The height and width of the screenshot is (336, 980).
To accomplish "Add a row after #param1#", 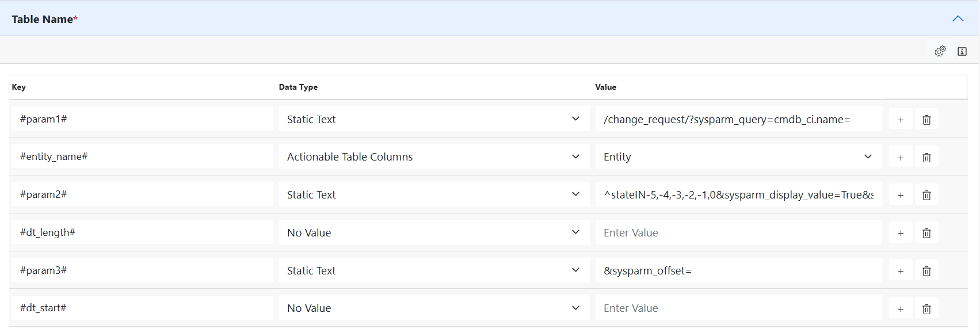I will pyautogui.click(x=901, y=120).
